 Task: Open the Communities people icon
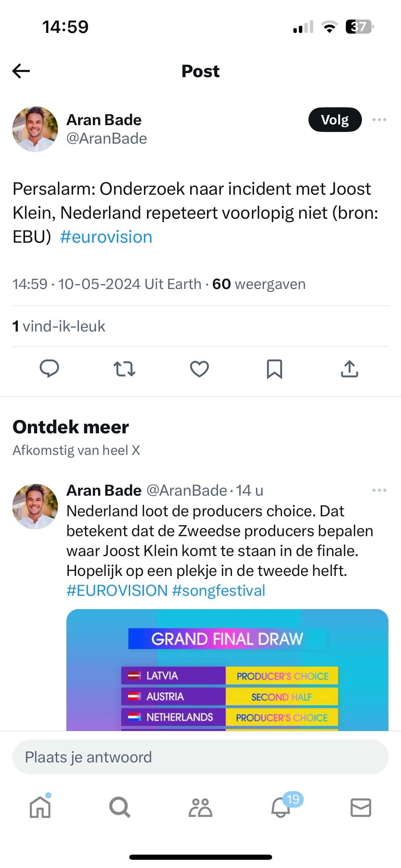[x=200, y=807]
